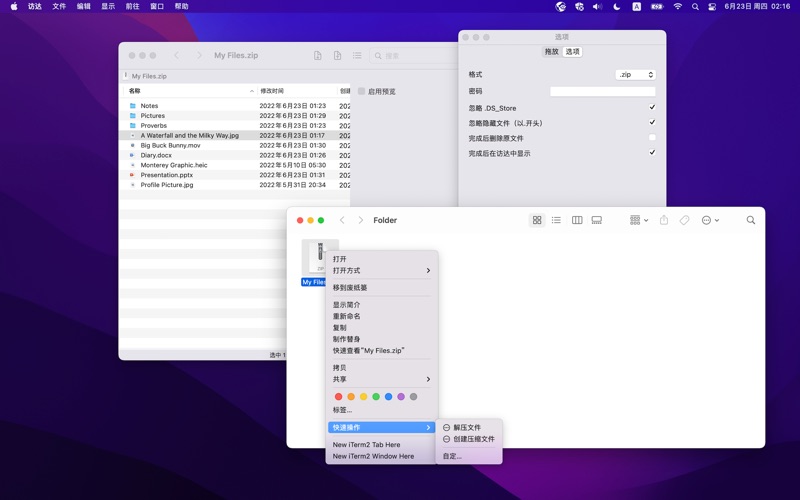Open the Apple menu
Image resolution: width=800 pixels, height=500 pixels.
pyautogui.click(x=14, y=6)
